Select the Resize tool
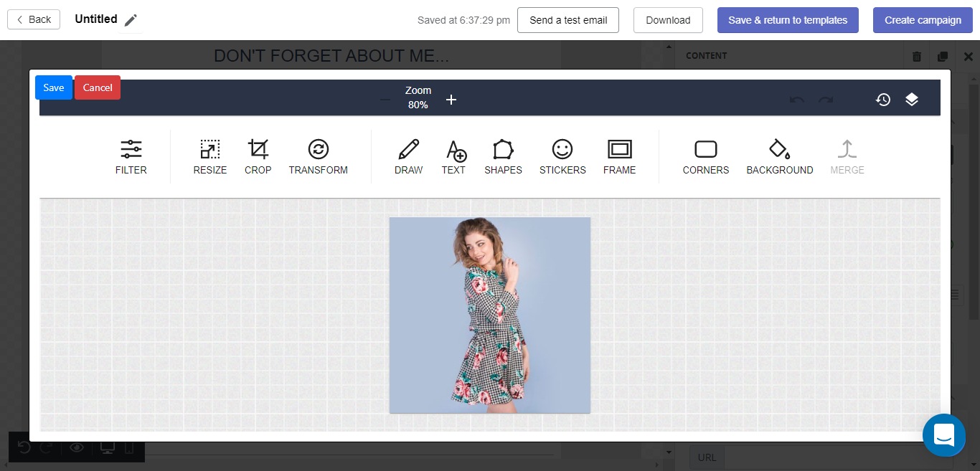This screenshot has width=980, height=471. point(209,157)
